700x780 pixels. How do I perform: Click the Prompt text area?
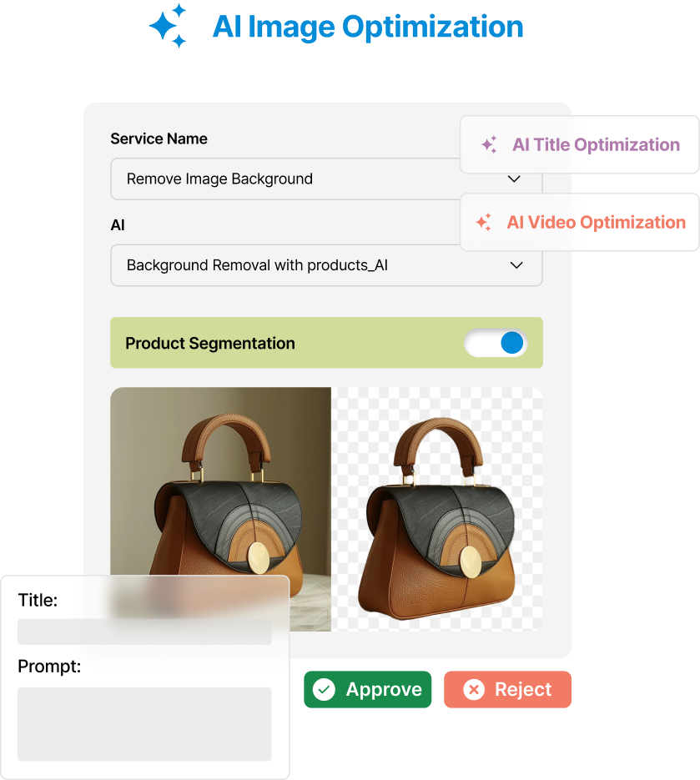point(144,724)
